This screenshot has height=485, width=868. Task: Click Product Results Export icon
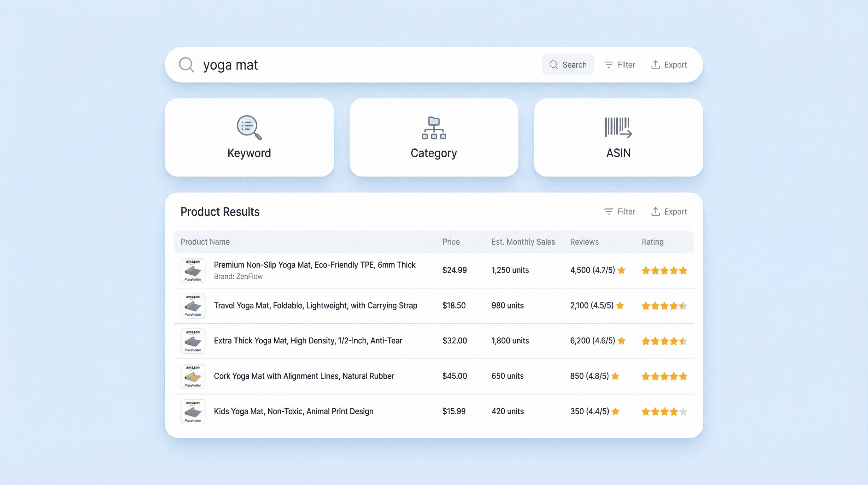click(655, 212)
